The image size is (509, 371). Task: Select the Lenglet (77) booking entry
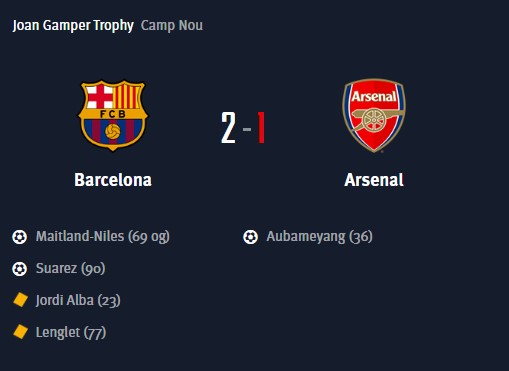(x=71, y=332)
